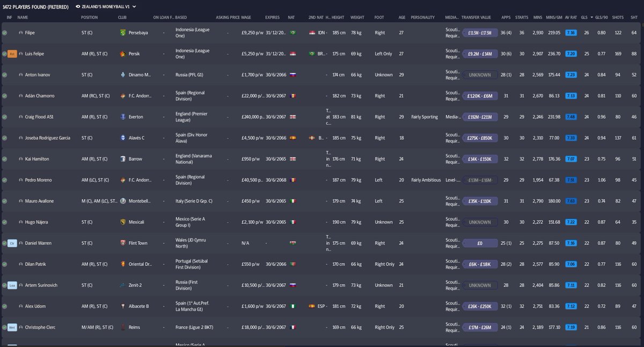Sort by the AGE column header

click(x=402, y=17)
